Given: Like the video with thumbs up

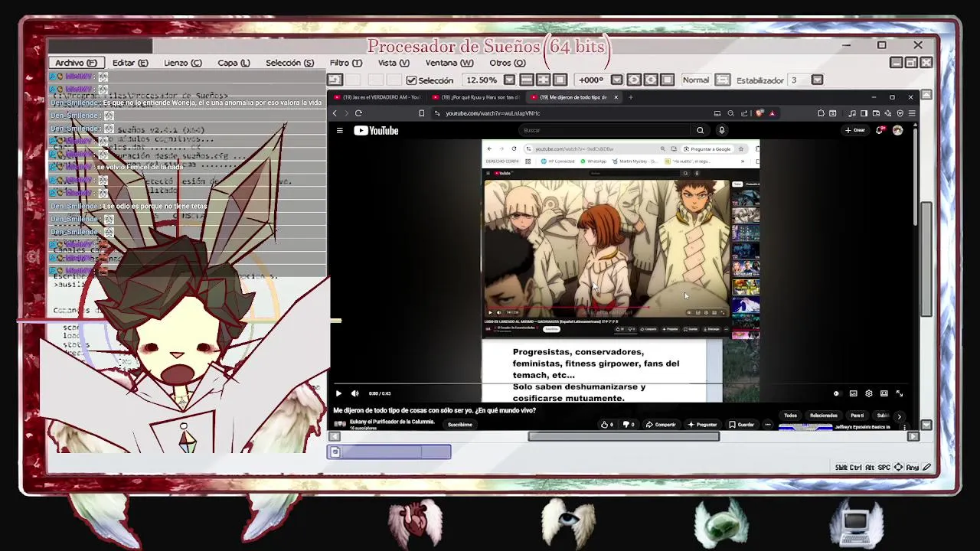Looking at the screenshot, I should [x=607, y=425].
